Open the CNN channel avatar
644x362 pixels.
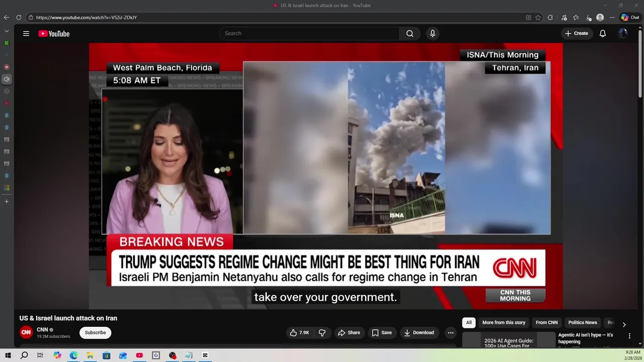(x=26, y=332)
